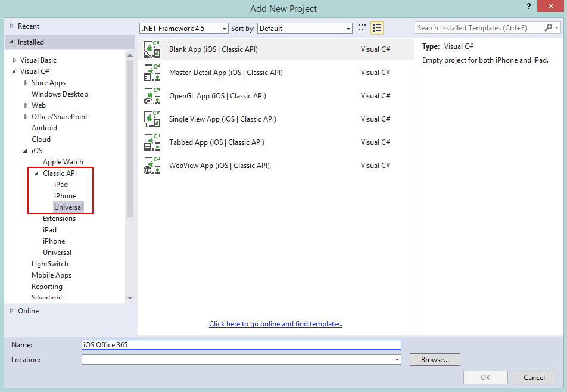Viewport: 567px width, 392px height.
Task: Open the Location path dropdown arrow
Action: 397,359
